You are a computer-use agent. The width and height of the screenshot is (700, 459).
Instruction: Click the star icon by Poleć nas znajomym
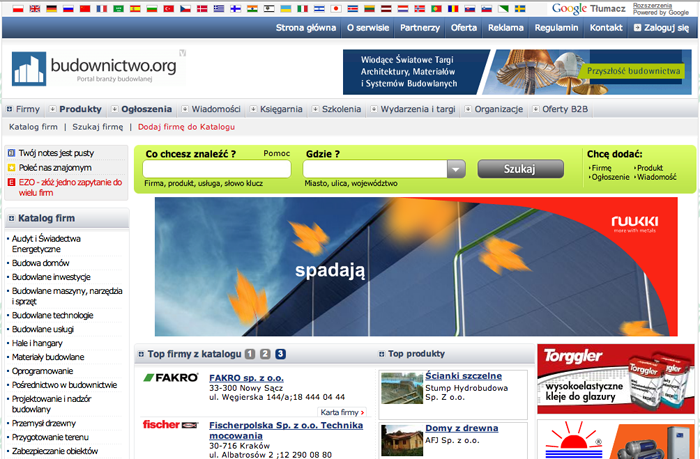tap(12, 168)
